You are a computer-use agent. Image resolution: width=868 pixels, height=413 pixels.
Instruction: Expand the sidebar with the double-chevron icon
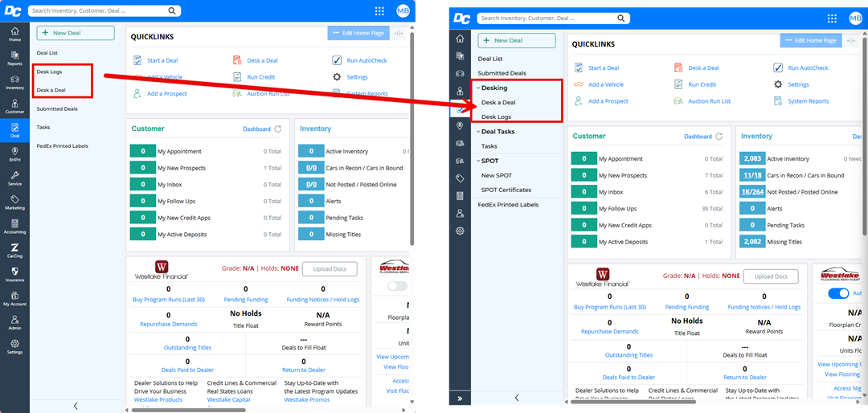[x=460, y=399]
